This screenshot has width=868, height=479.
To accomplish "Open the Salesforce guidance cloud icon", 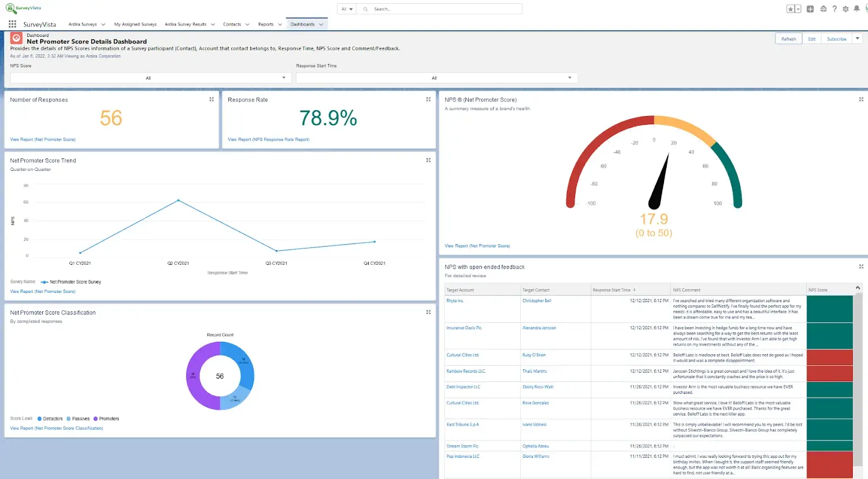I will [823, 9].
